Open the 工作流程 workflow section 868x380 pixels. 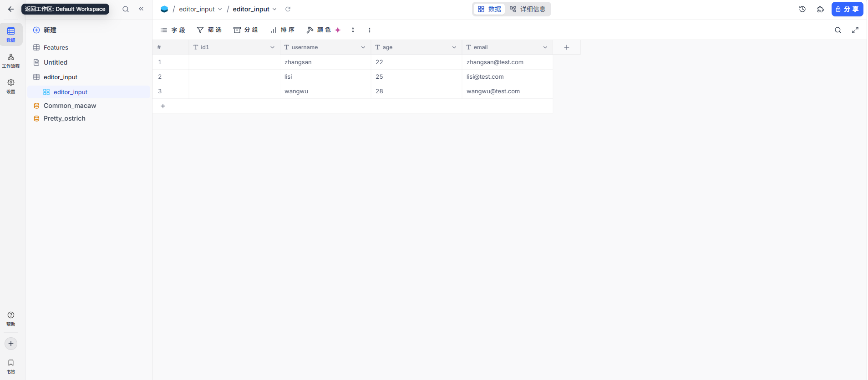11,61
